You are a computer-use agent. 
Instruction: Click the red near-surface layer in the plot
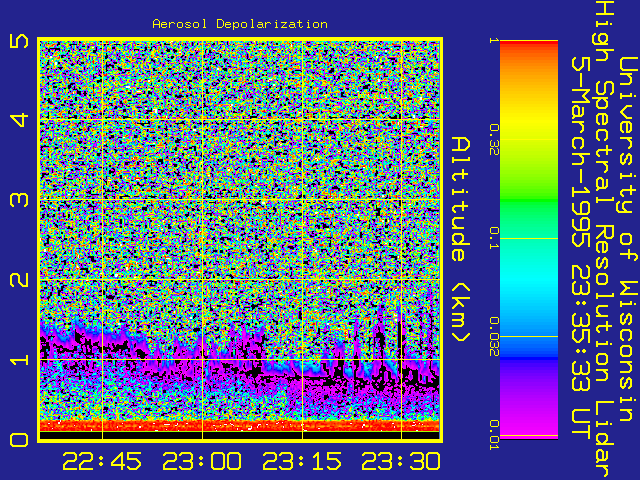point(240,425)
